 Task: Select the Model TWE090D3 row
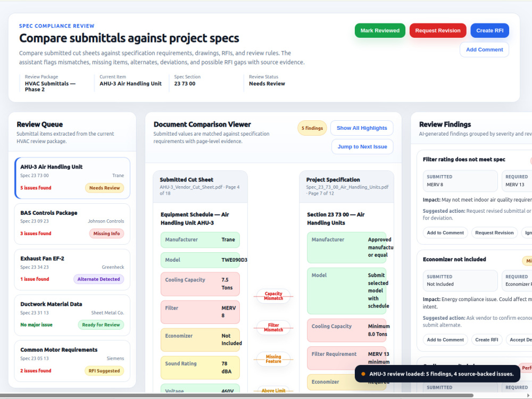(200, 260)
